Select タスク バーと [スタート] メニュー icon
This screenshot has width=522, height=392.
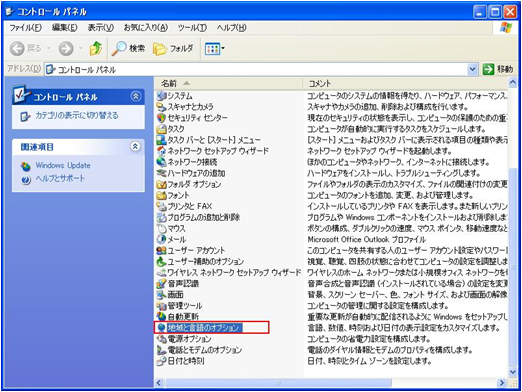(162, 140)
